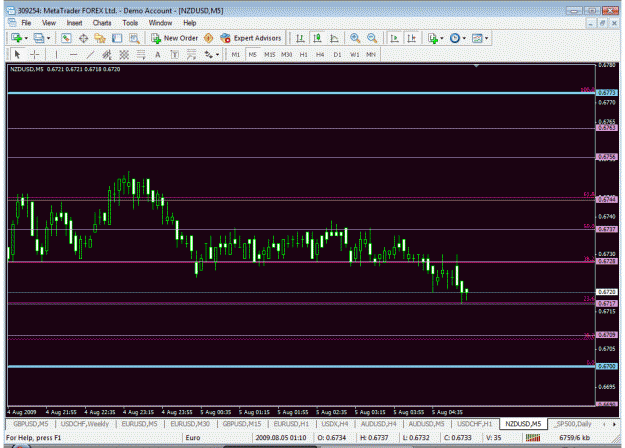Toggle Chart Shift button
The width and height of the screenshot is (625, 448).
click(x=411, y=38)
